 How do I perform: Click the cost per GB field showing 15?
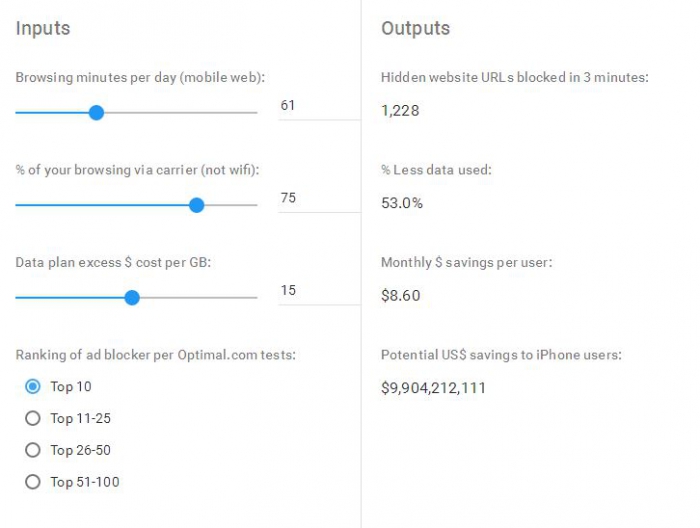coord(318,290)
